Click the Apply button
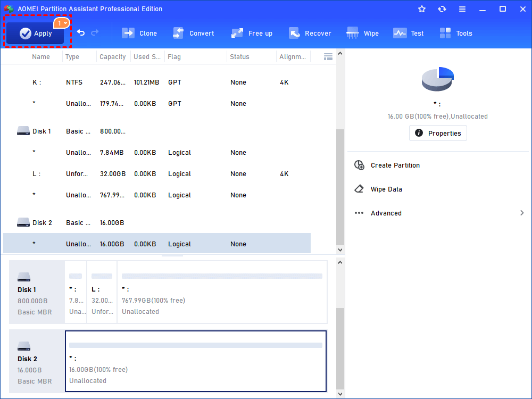The width and height of the screenshot is (532, 399). click(x=35, y=33)
